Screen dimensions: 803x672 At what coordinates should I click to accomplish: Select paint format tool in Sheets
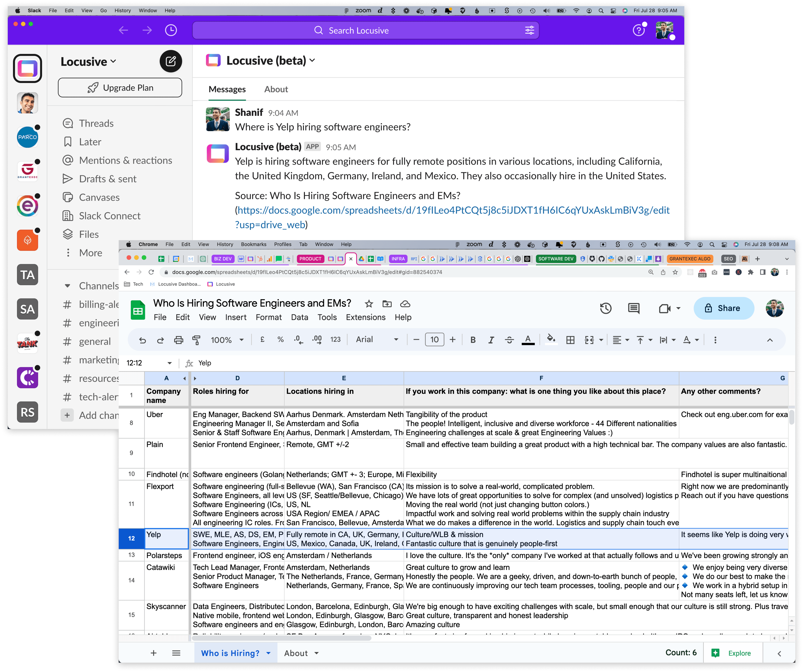(196, 339)
